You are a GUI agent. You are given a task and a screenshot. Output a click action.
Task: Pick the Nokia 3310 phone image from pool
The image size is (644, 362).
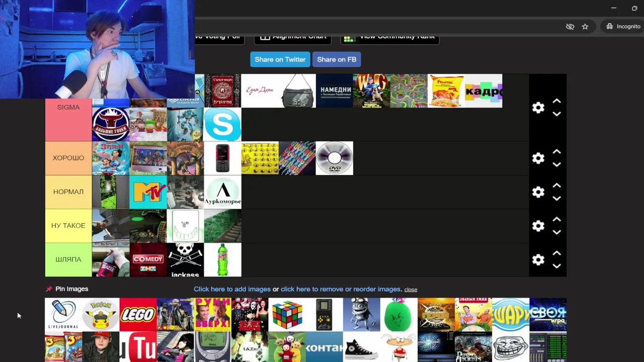(212, 347)
